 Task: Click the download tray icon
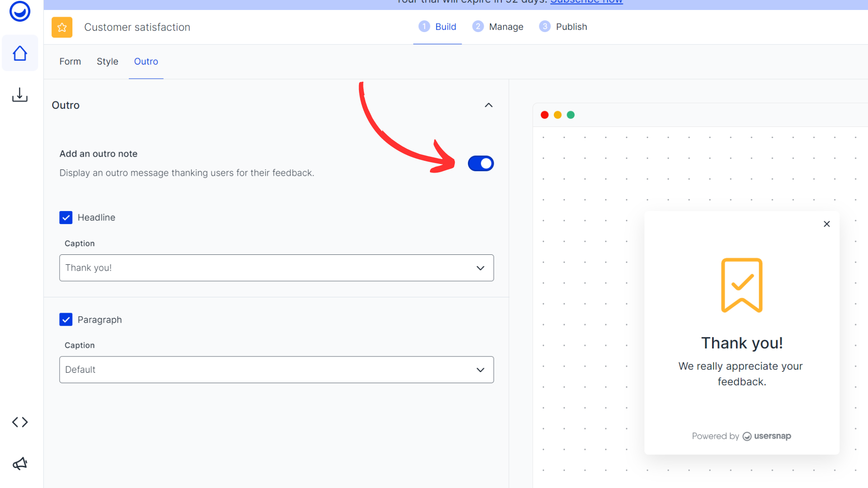[x=20, y=95]
